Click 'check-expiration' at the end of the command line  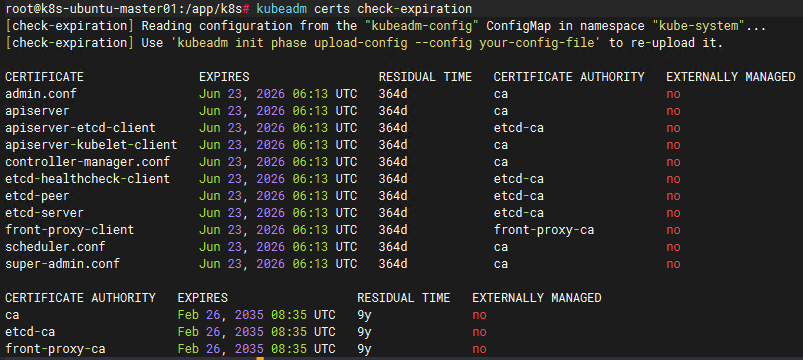(415, 9)
